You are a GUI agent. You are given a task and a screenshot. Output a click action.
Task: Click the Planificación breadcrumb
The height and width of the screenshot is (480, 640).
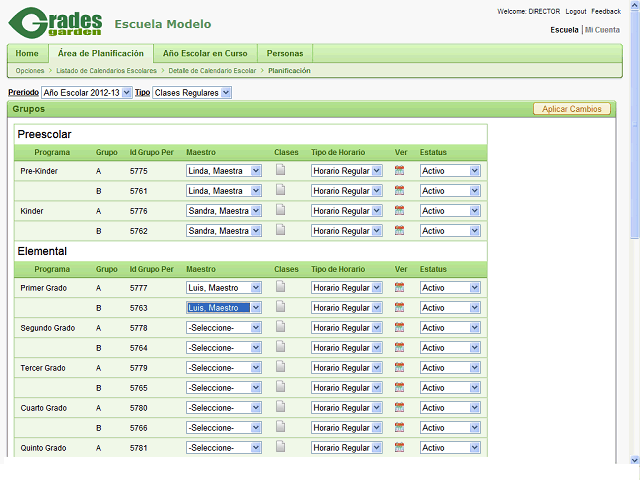289,71
